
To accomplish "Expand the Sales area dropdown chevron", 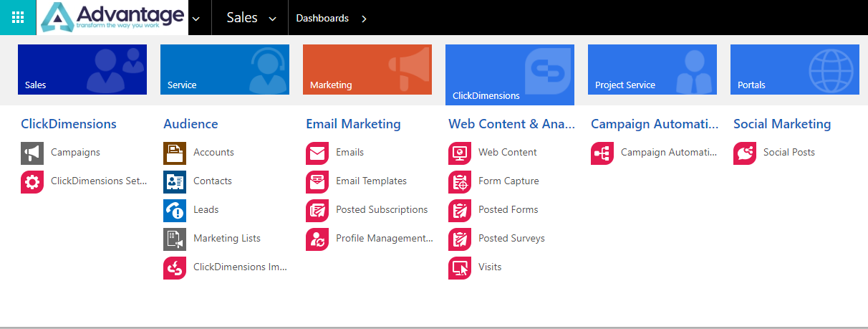I will tap(272, 19).
